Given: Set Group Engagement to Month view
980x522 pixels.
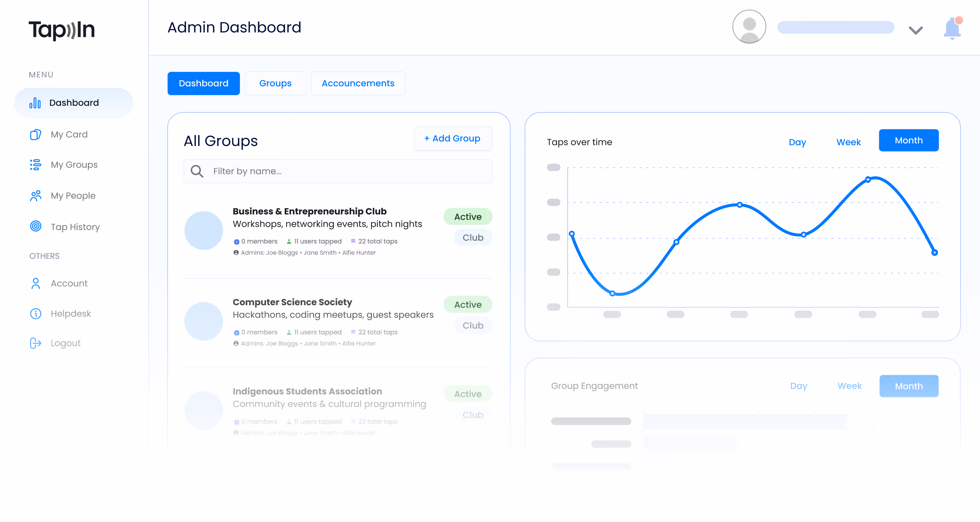Looking at the screenshot, I should click(x=909, y=386).
